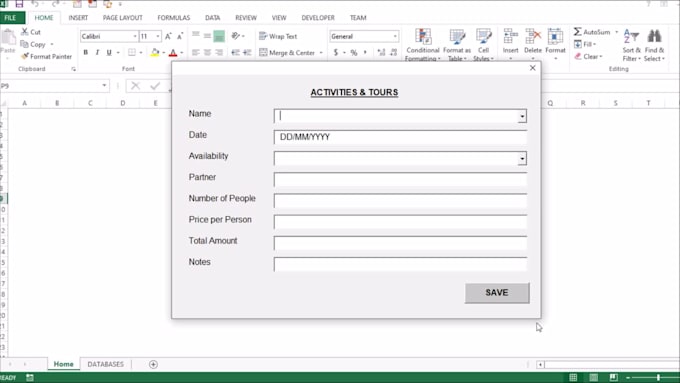Click the AutoSum sigma icon

578,32
